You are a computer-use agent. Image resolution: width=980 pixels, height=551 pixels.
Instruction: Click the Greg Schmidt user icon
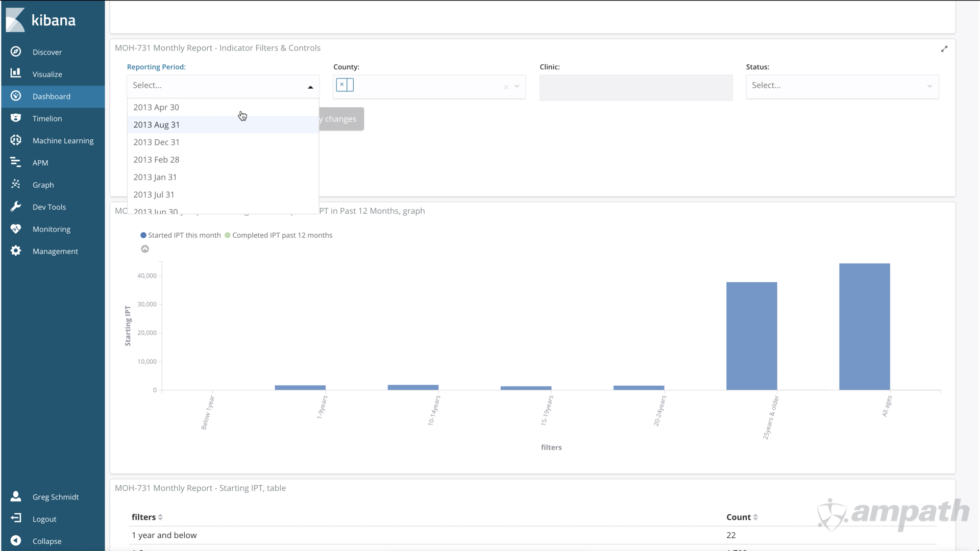tap(16, 496)
